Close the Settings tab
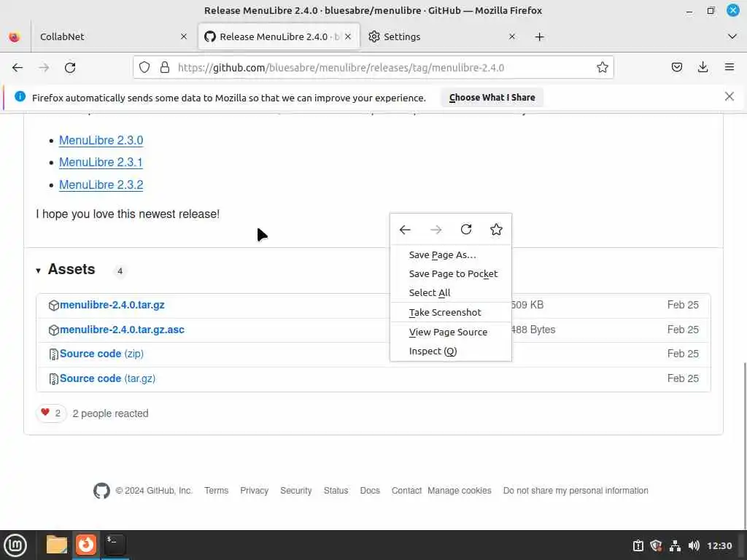The image size is (747, 560). (511, 36)
